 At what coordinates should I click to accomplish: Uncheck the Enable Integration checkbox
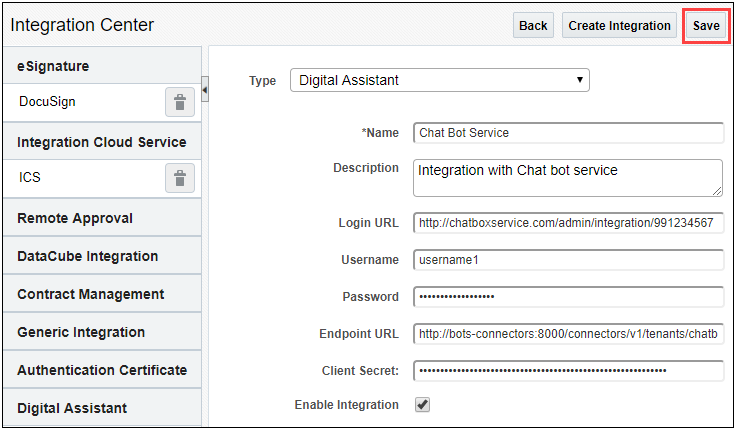(422, 404)
